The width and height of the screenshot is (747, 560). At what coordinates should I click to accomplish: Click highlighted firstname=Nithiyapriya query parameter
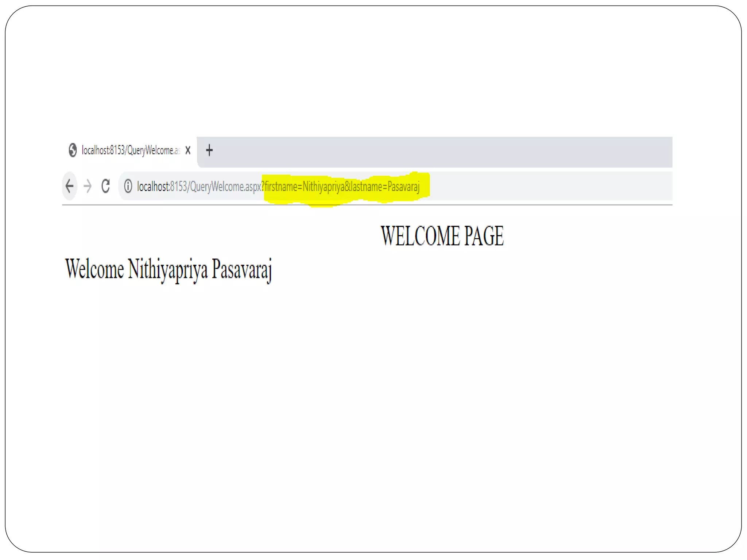click(x=304, y=187)
